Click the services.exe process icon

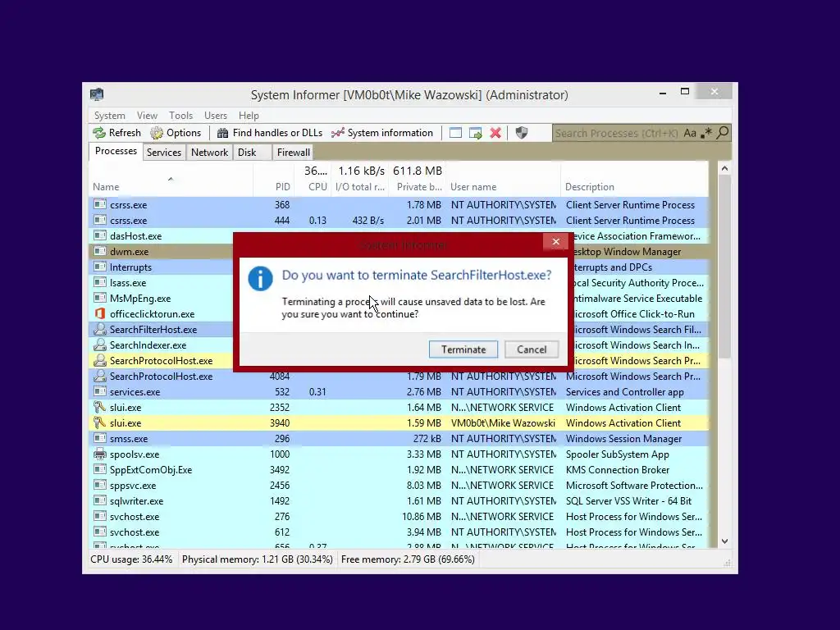[x=99, y=391]
